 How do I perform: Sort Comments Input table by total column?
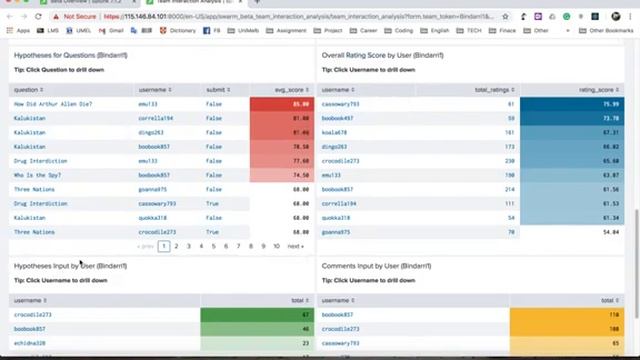click(610, 301)
